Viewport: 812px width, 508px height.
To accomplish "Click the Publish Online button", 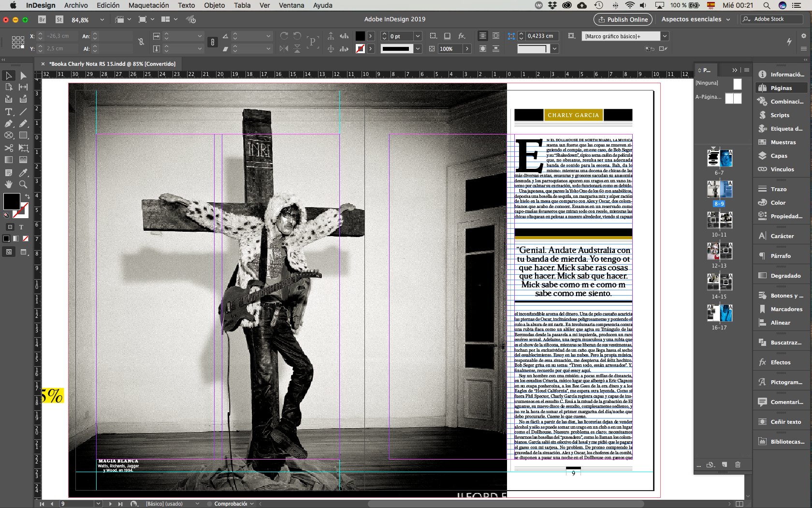I will click(623, 19).
